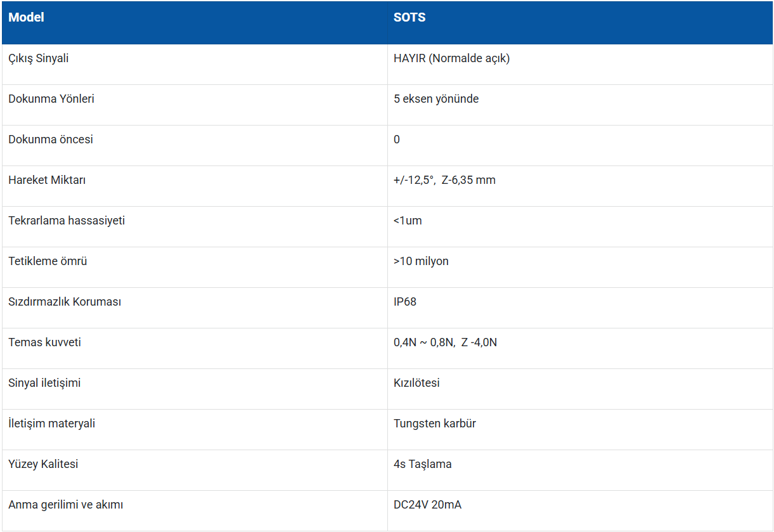Click the +/-12,5°, Z-6,35 mm value
The width and height of the screenshot is (774, 532).
[444, 180]
